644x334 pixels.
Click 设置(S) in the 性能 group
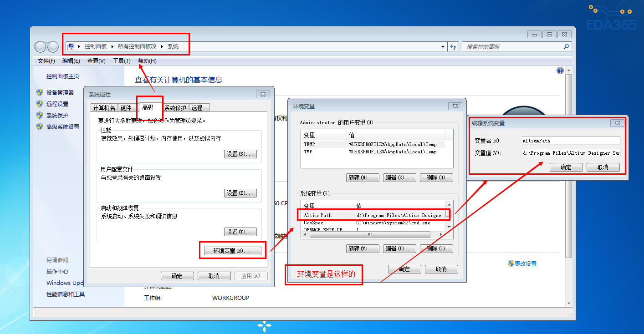pos(241,154)
